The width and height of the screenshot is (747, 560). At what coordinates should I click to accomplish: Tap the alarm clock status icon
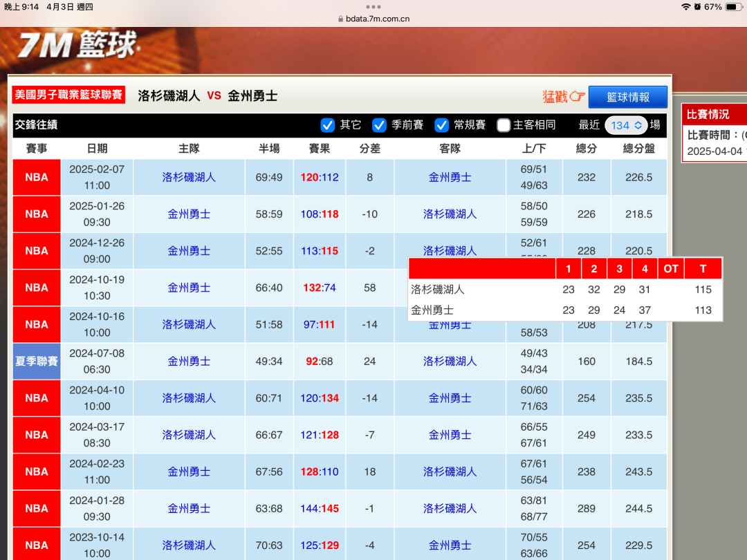tap(697, 7)
